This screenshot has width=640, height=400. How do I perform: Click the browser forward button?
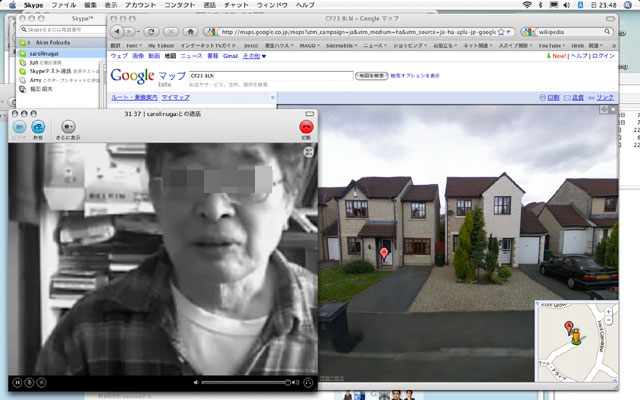tap(129, 31)
